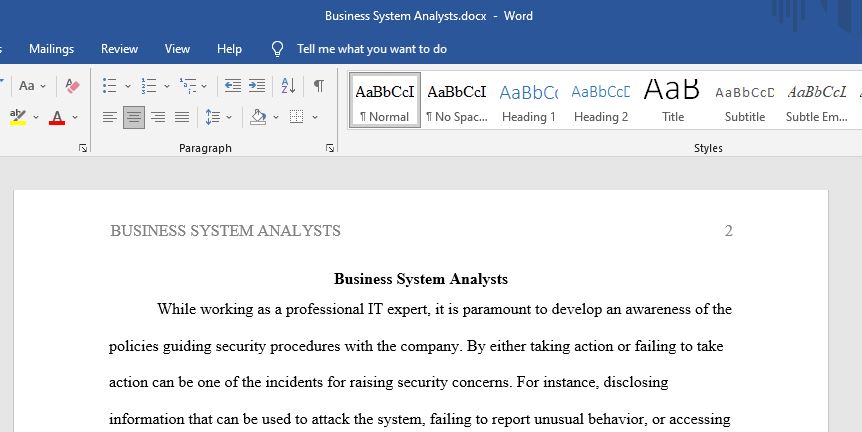Select the Normal style
This screenshot has height=432, width=862.
(385, 100)
